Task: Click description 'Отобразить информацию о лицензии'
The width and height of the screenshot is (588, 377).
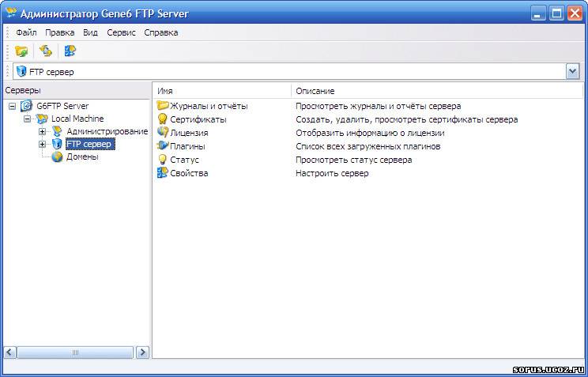Action: pyautogui.click(x=370, y=133)
